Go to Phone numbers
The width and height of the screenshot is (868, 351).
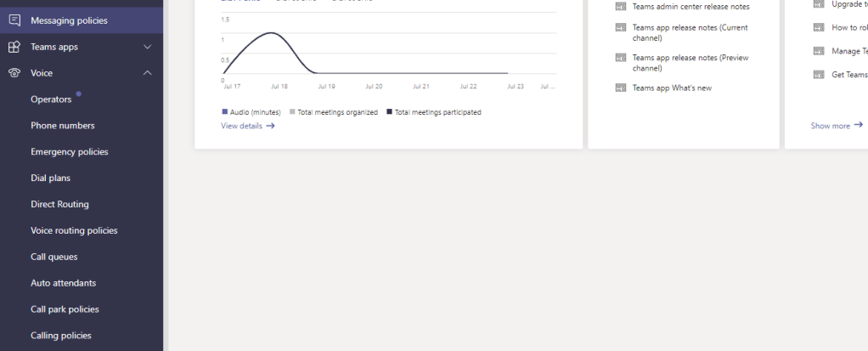[62, 126]
